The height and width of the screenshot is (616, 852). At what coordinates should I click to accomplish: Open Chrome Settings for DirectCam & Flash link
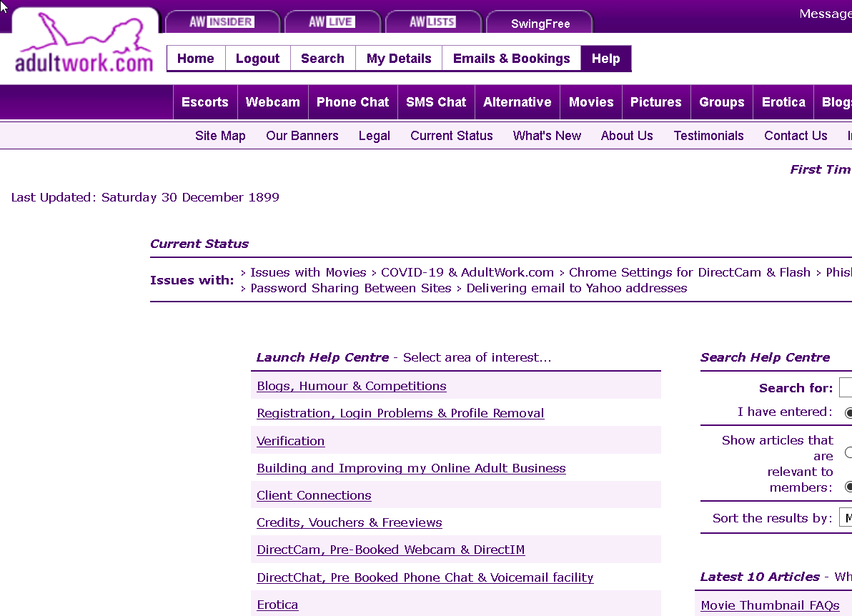click(690, 273)
